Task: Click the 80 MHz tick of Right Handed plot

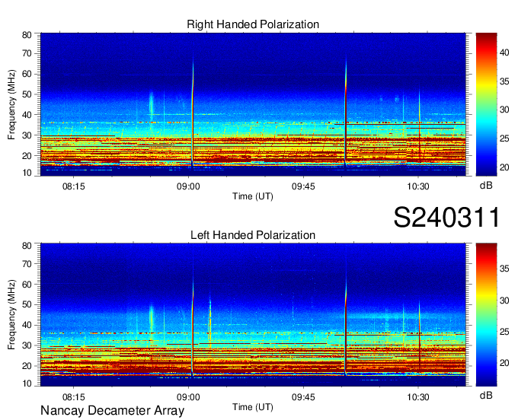Action: click(x=27, y=35)
